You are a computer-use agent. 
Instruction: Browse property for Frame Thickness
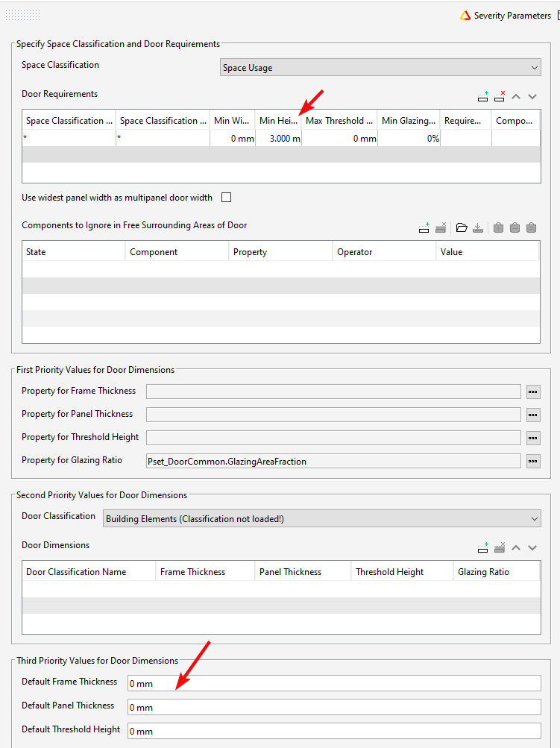coord(533,392)
